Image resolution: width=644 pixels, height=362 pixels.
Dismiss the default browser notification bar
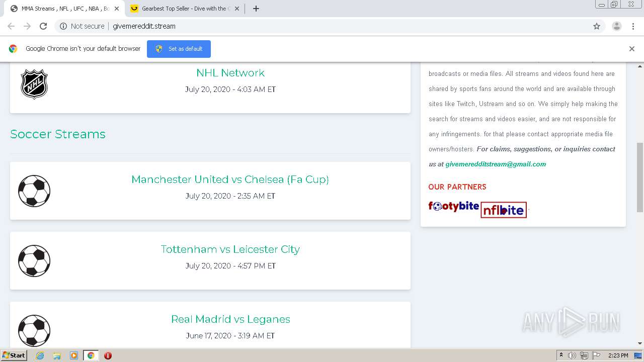(x=632, y=49)
